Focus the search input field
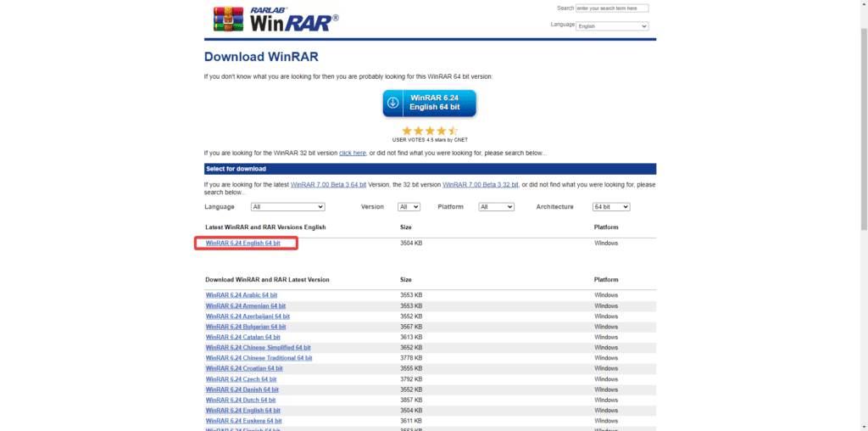Screen dimensions: 868x431 [x=612, y=8]
